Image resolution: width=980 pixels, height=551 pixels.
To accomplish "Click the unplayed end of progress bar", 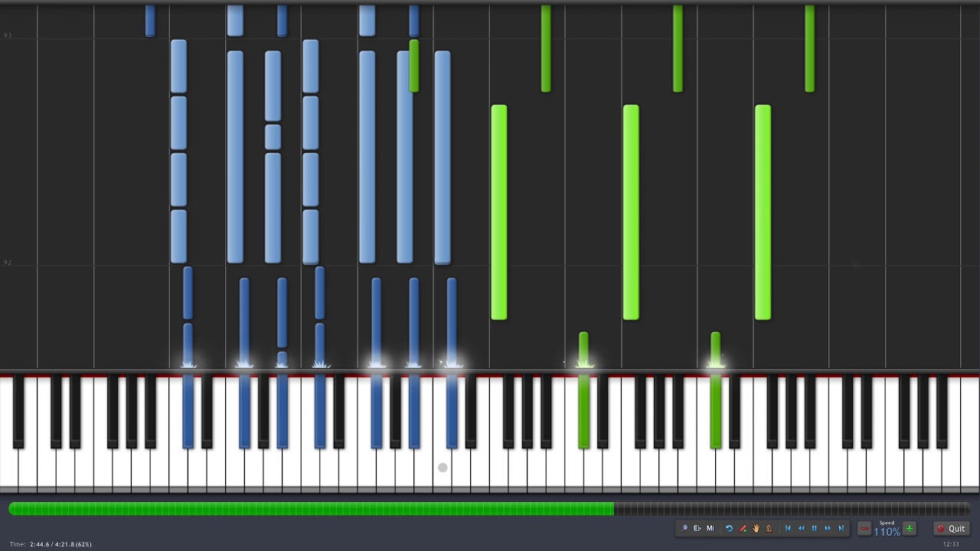I will click(792, 508).
